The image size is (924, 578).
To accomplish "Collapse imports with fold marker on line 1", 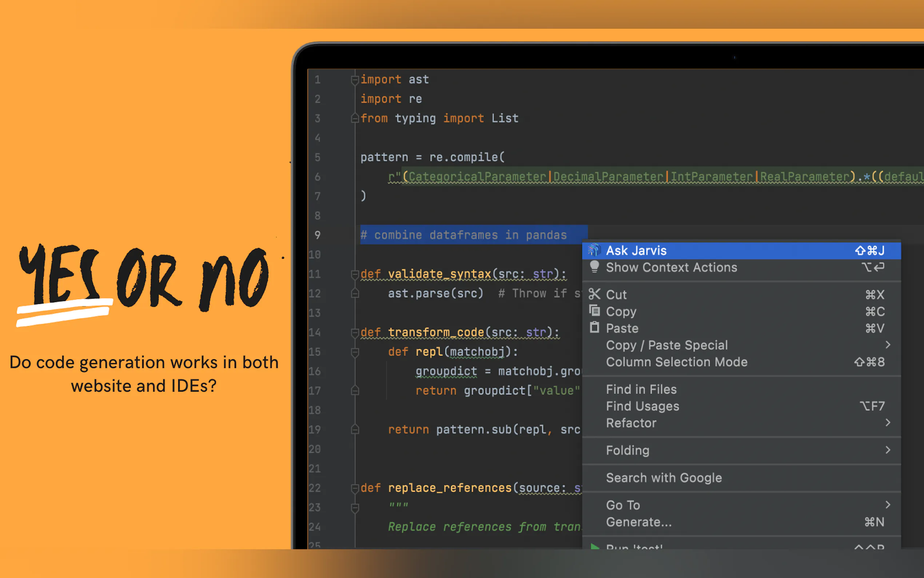I will click(355, 79).
